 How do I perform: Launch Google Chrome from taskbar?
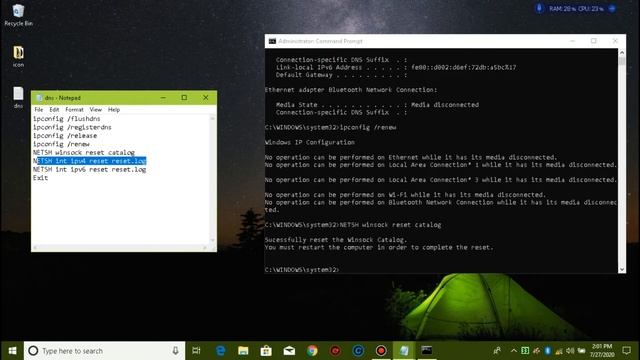pos(312,351)
